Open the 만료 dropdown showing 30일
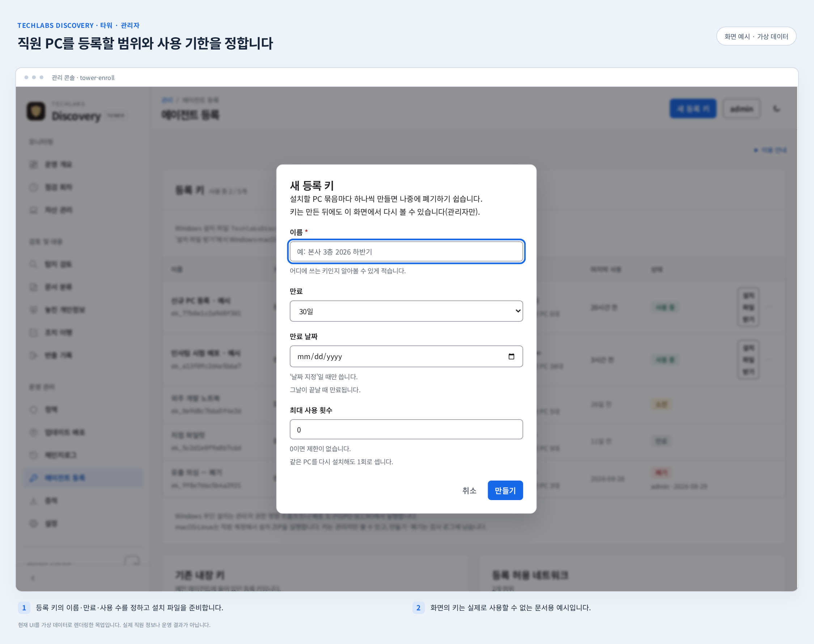814x644 pixels. coord(406,311)
